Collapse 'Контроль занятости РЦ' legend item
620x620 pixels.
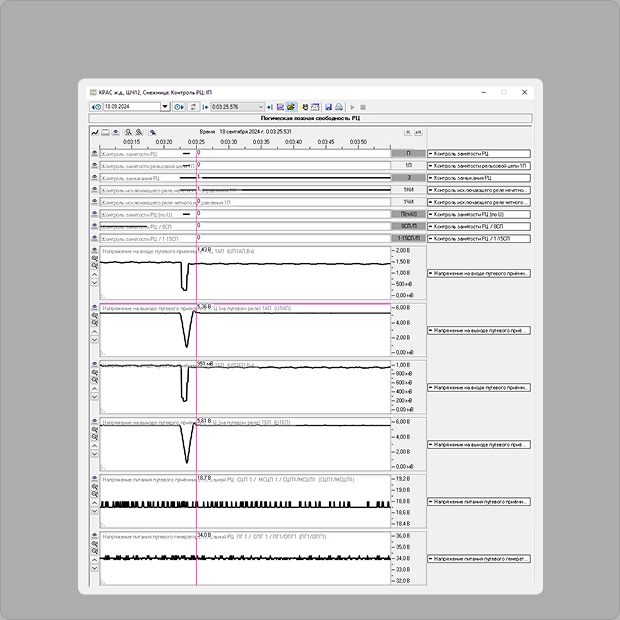click(x=431, y=153)
